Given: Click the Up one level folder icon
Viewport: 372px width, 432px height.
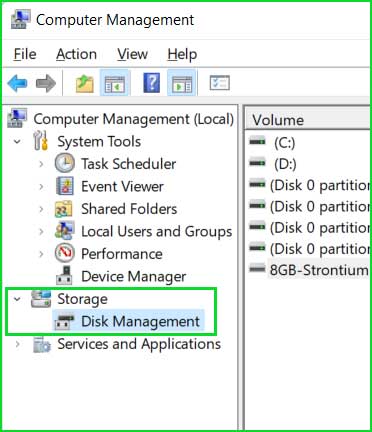Looking at the screenshot, I should [85, 83].
